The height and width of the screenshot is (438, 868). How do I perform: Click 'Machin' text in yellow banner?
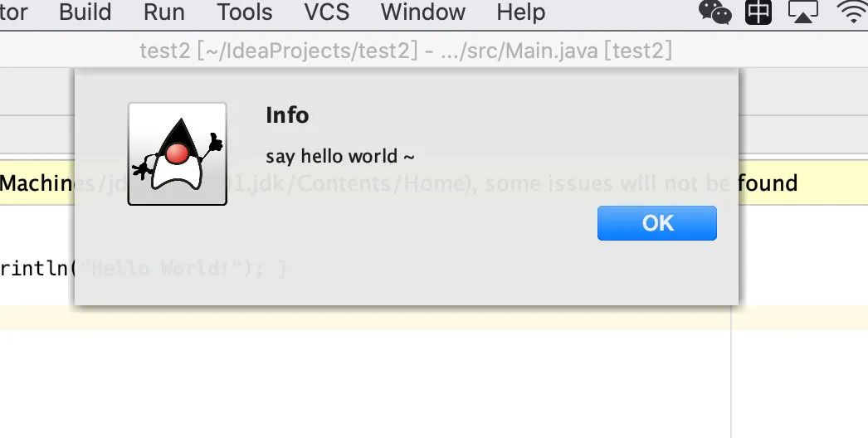37,182
